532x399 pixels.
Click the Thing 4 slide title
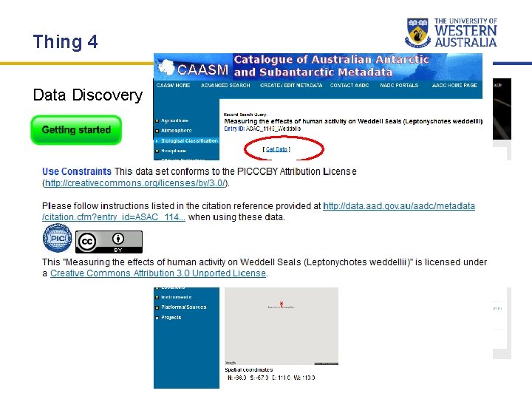66,42
